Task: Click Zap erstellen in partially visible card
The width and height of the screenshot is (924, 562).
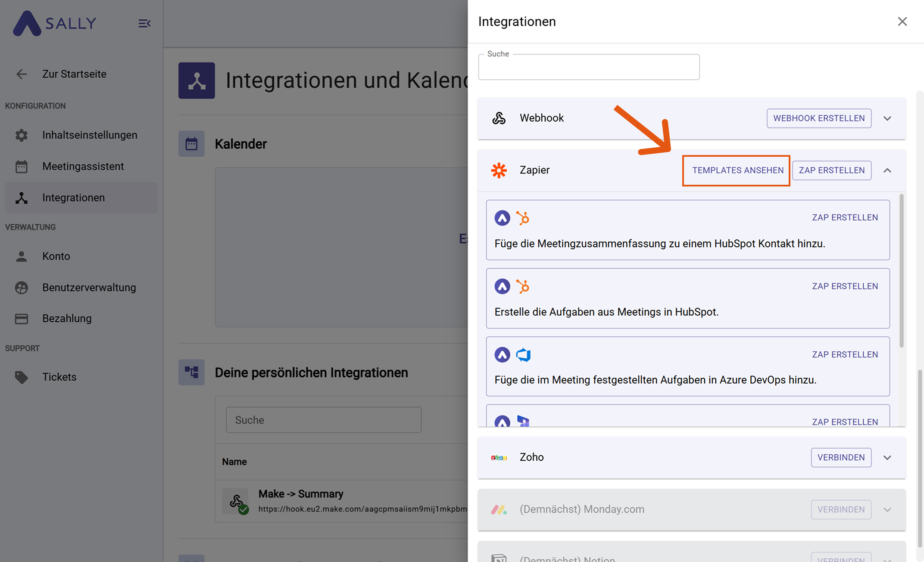Action: coord(845,422)
